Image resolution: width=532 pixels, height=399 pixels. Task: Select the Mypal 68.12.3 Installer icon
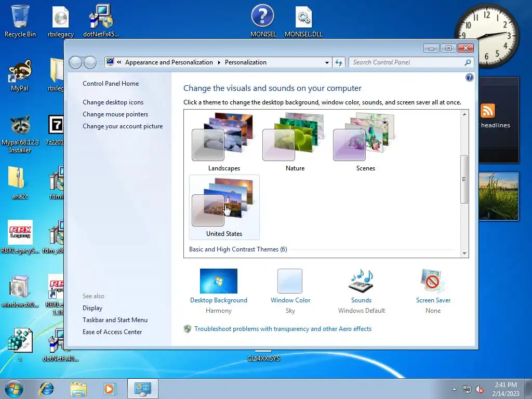[20, 134]
